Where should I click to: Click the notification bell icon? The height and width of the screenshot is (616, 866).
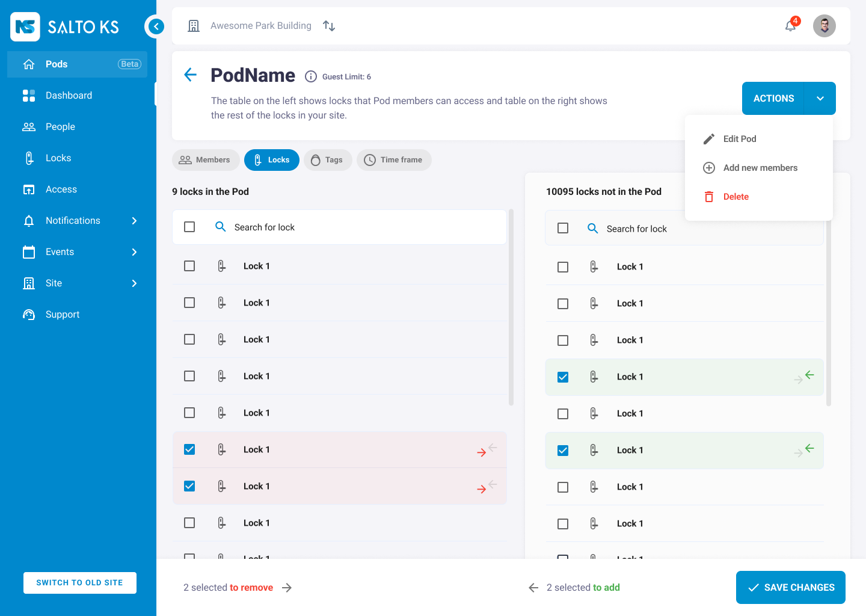(x=790, y=26)
